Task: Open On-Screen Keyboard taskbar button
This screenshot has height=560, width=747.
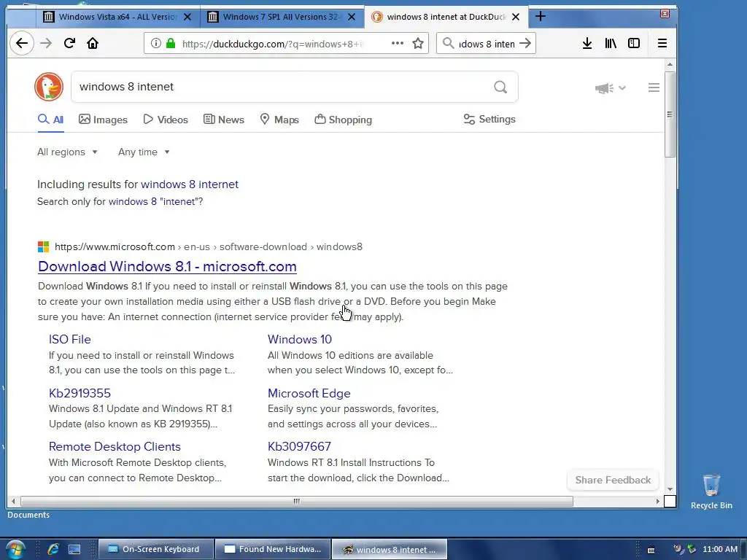Action: pos(155,549)
